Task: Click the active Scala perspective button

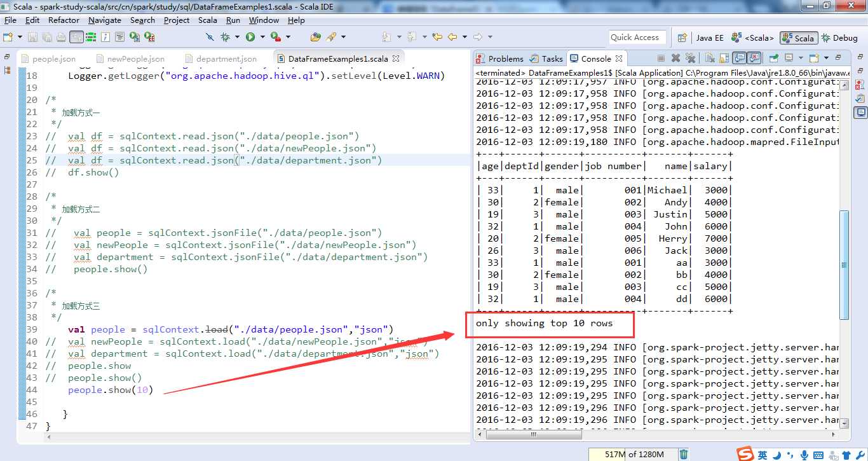Action: (799, 38)
